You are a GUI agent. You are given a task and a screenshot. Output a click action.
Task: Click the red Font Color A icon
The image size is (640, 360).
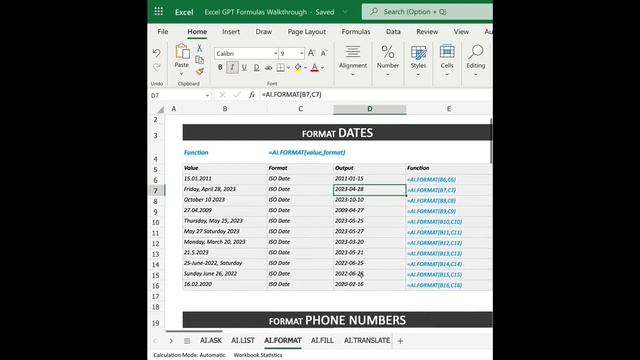pos(314,68)
